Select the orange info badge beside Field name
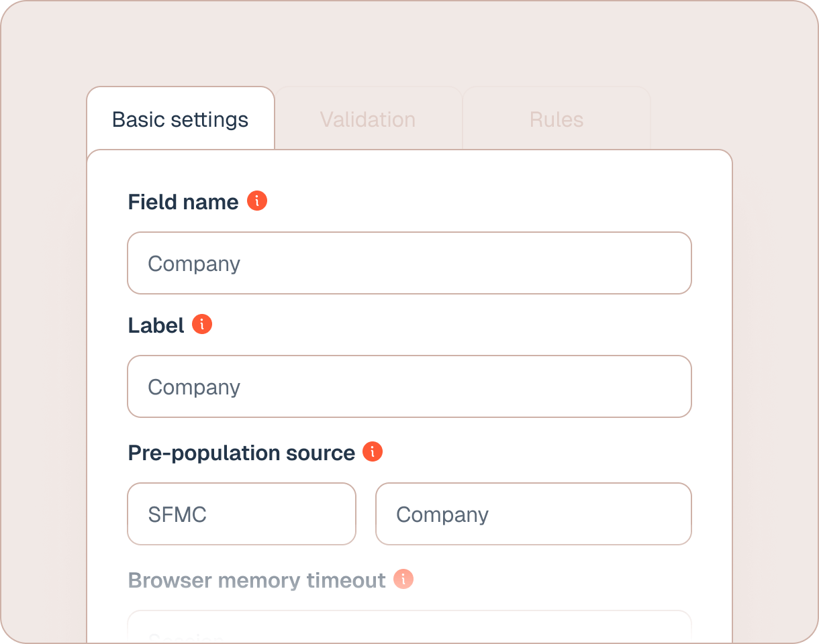The width and height of the screenshot is (819, 644). (258, 200)
